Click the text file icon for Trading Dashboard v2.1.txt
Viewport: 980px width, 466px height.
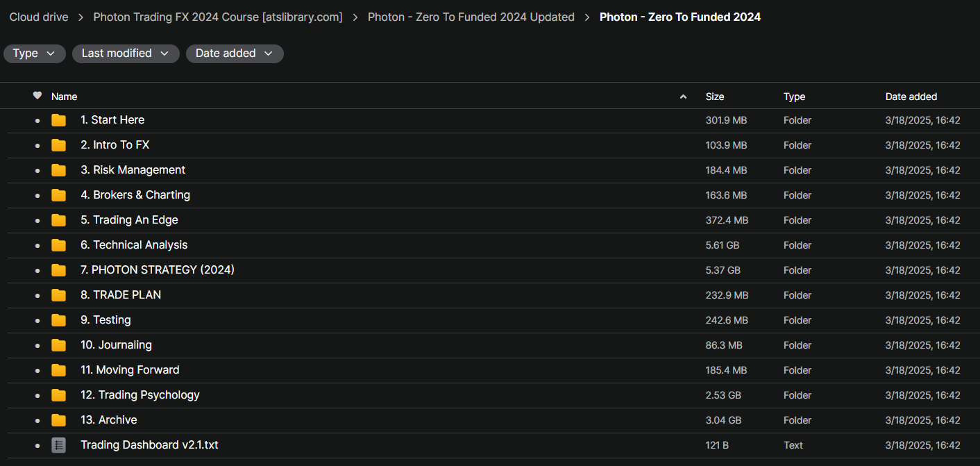point(59,445)
